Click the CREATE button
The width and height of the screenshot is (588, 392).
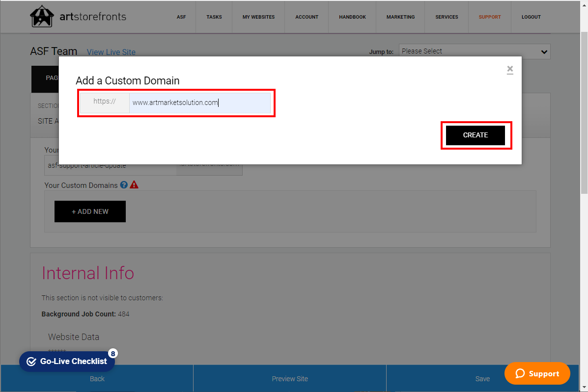pos(475,135)
